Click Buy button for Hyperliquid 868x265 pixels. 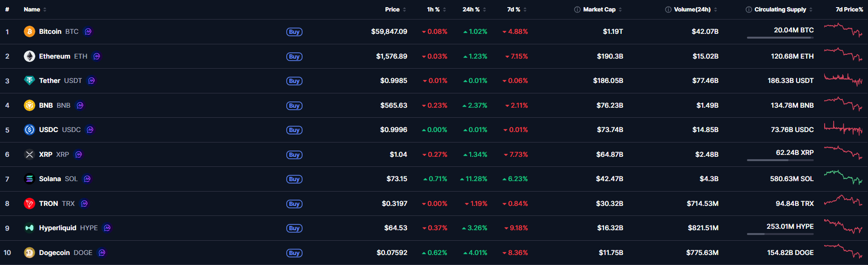tap(294, 228)
